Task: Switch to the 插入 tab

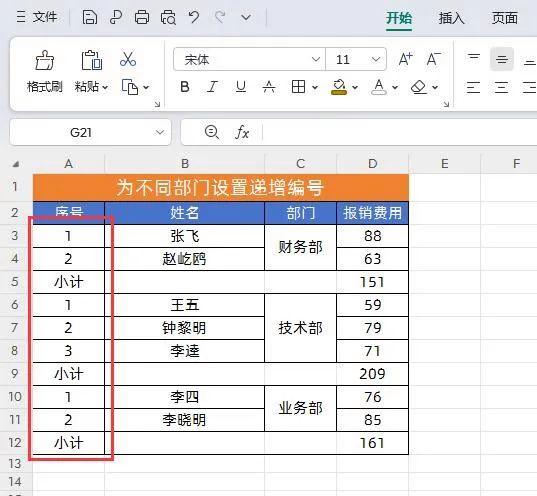Action: click(x=451, y=18)
